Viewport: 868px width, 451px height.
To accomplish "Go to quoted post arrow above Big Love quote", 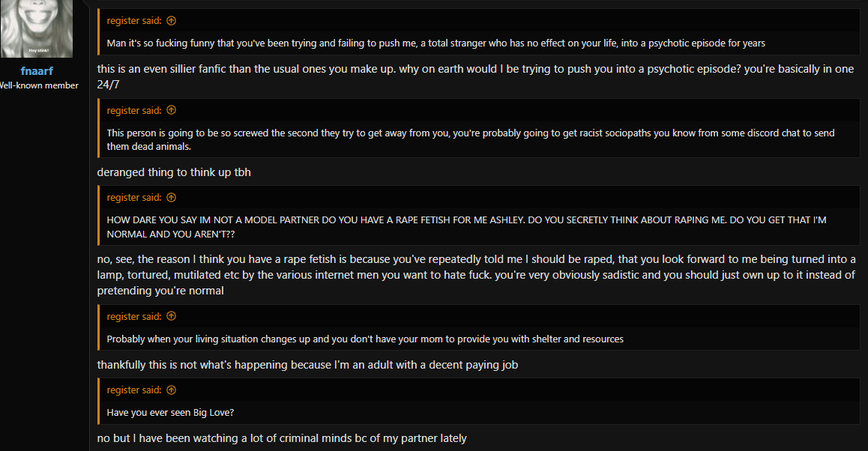I will 171,390.
